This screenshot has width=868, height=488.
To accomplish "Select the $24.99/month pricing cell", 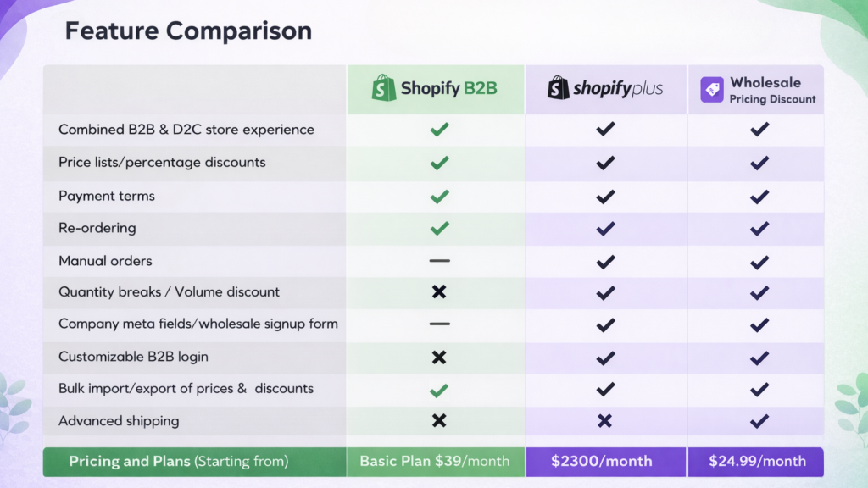I will point(755,462).
